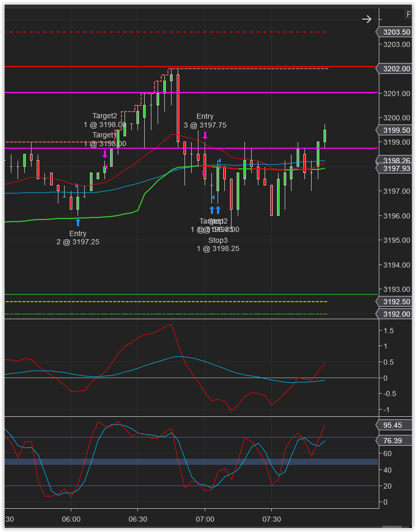Click the 3195.00 price axis value
The height and width of the screenshot is (532, 416).
[x=397, y=240]
